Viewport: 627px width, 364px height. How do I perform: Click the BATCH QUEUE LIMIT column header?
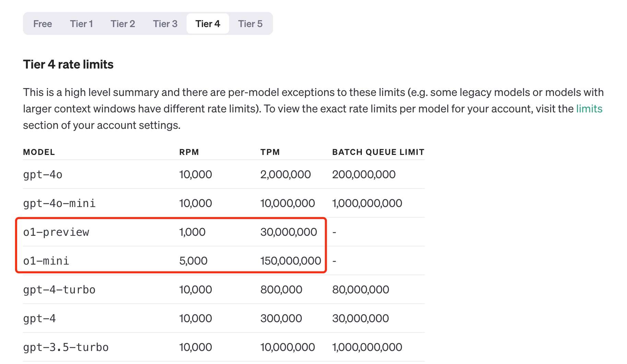[x=378, y=152]
